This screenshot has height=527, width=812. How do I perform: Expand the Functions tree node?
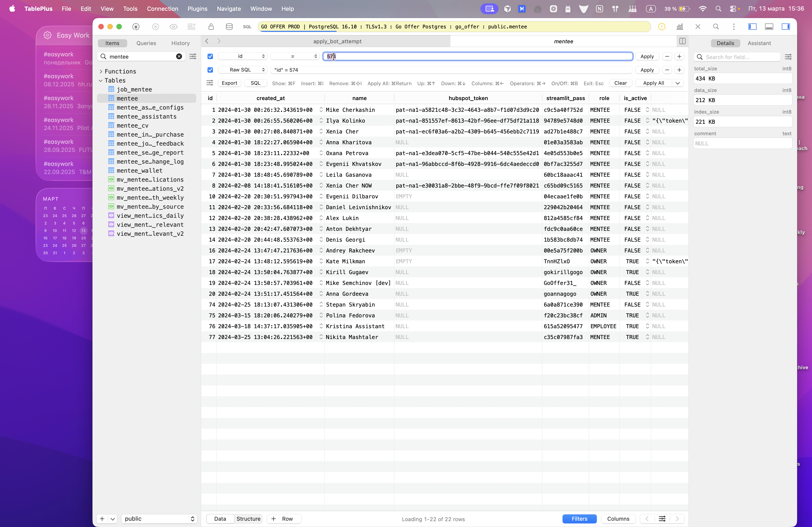pyautogui.click(x=101, y=71)
